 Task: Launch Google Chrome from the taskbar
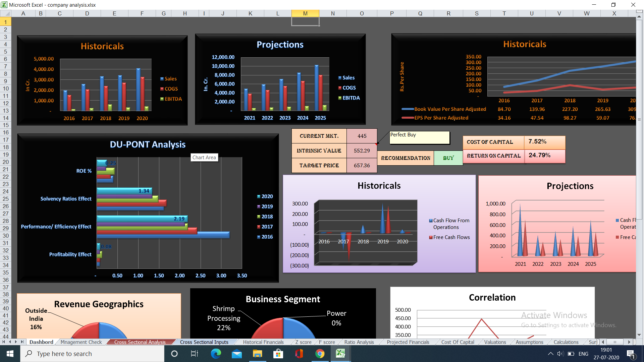point(320,354)
